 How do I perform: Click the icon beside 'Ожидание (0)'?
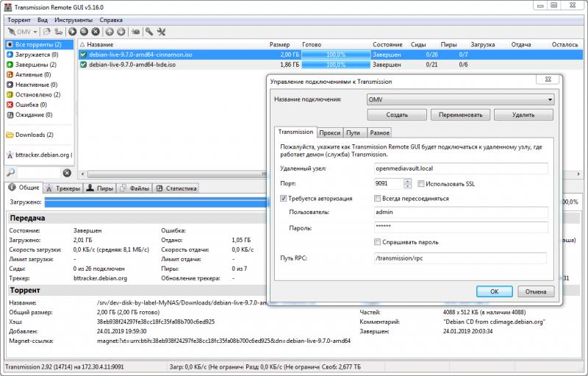coord(10,115)
